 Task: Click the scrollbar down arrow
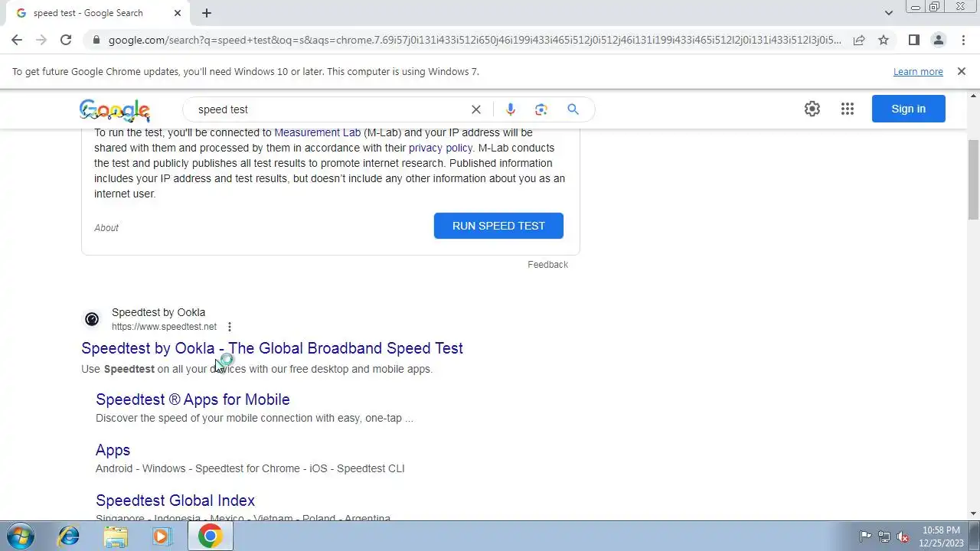[973, 514]
